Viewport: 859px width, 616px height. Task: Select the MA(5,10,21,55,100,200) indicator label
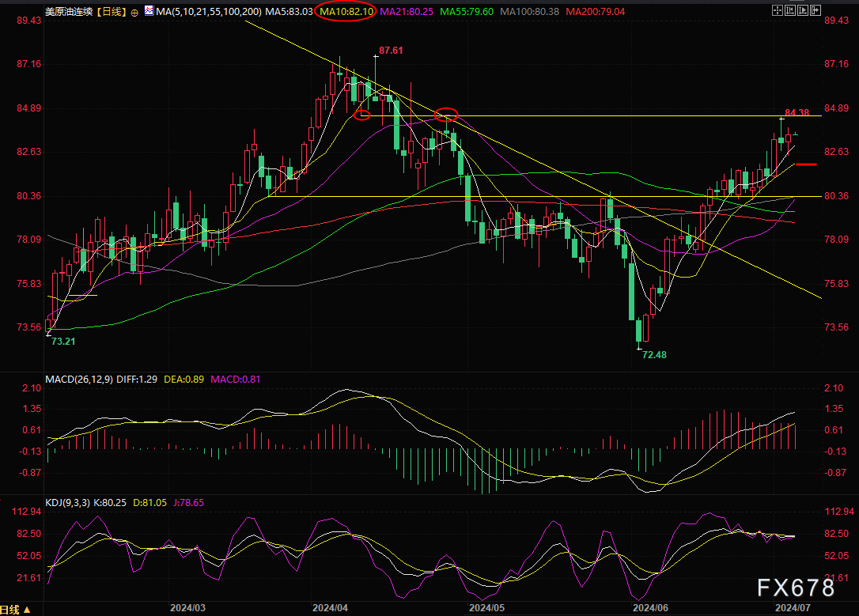(x=210, y=12)
